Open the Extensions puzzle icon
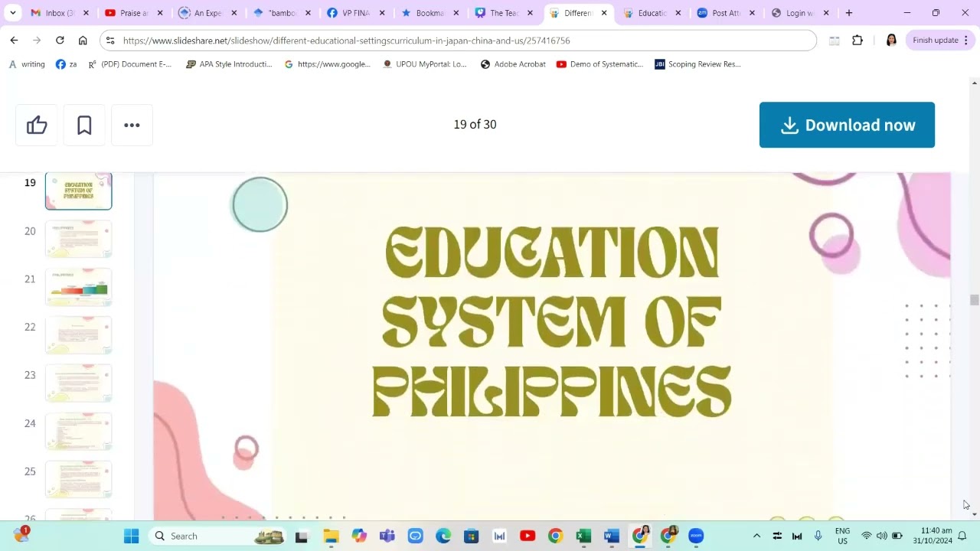Viewport: 980px width, 551px height. click(857, 41)
